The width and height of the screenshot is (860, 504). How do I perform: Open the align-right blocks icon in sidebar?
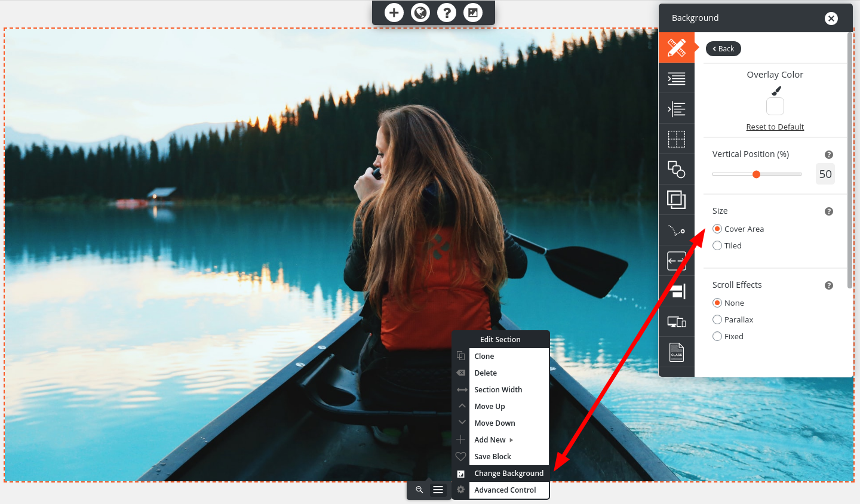(677, 291)
